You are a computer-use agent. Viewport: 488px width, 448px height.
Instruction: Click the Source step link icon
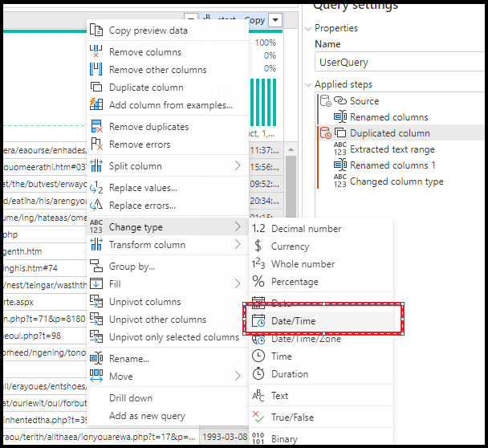[340, 100]
